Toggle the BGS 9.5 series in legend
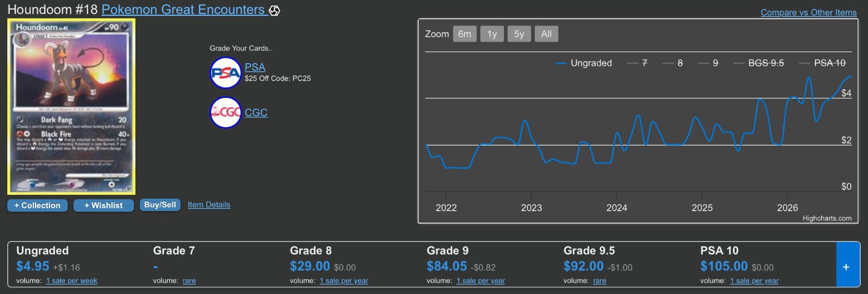This screenshot has width=868, height=294. pyautogui.click(x=759, y=63)
